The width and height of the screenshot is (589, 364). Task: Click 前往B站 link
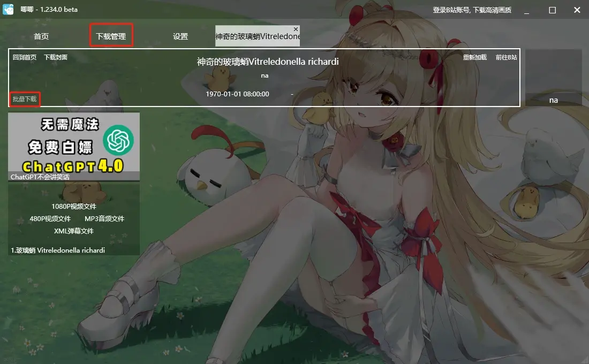pos(506,57)
